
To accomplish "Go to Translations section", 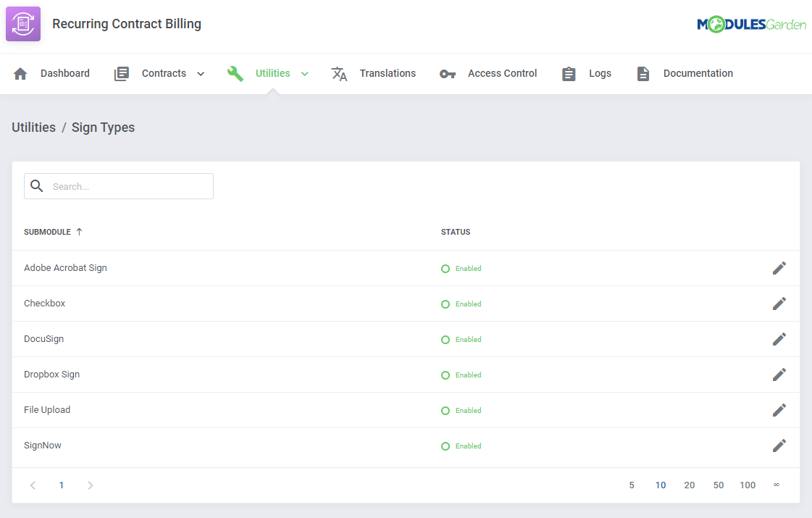I will click(x=388, y=74).
